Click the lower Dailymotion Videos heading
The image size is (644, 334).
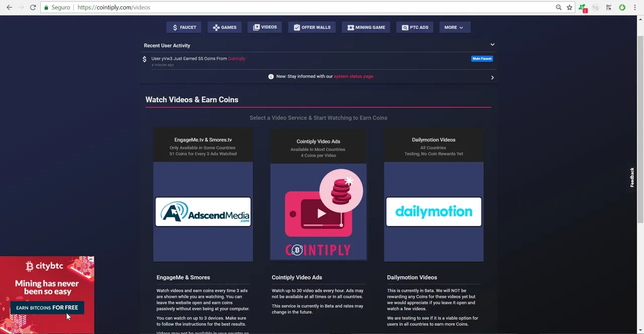(x=412, y=278)
